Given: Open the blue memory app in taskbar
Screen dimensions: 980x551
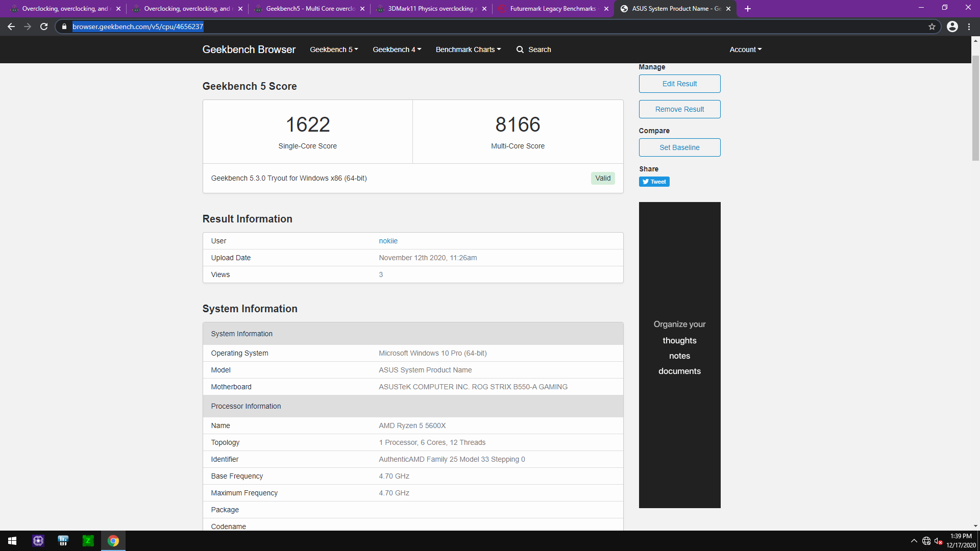Looking at the screenshot, I should pos(63,541).
